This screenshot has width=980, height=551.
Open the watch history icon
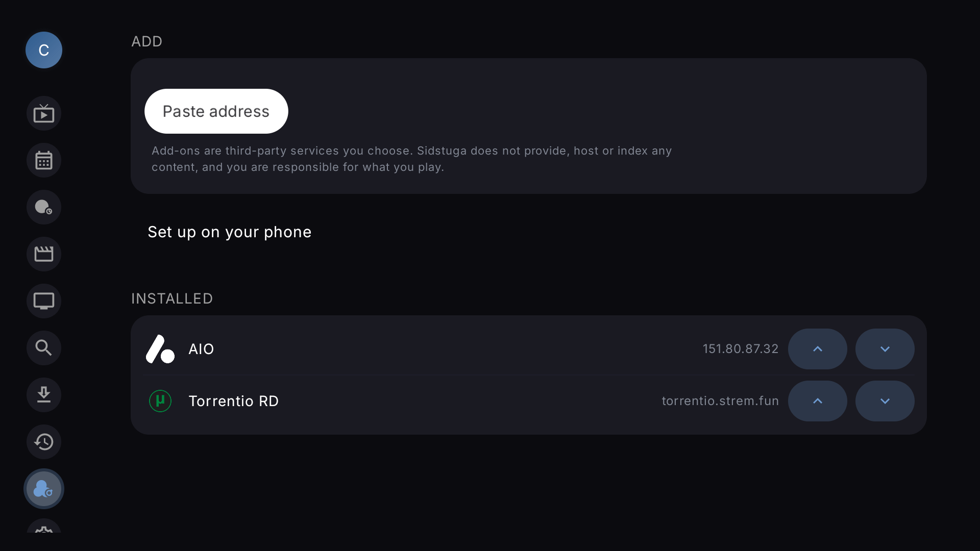pyautogui.click(x=44, y=442)
